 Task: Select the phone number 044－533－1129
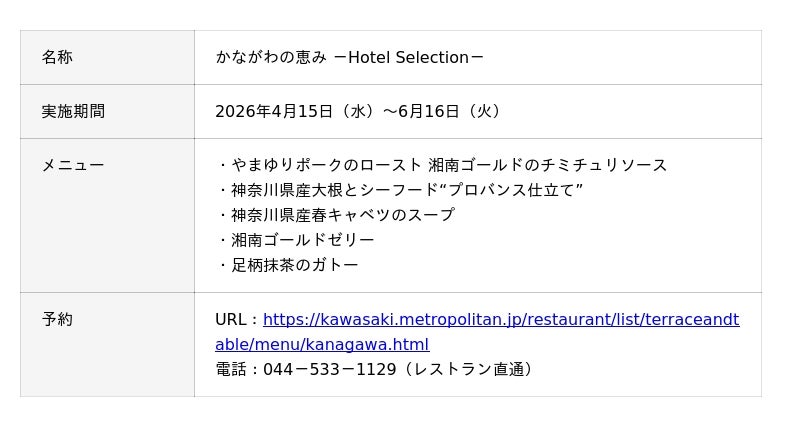pyautogui.click(x=330, y=369)
